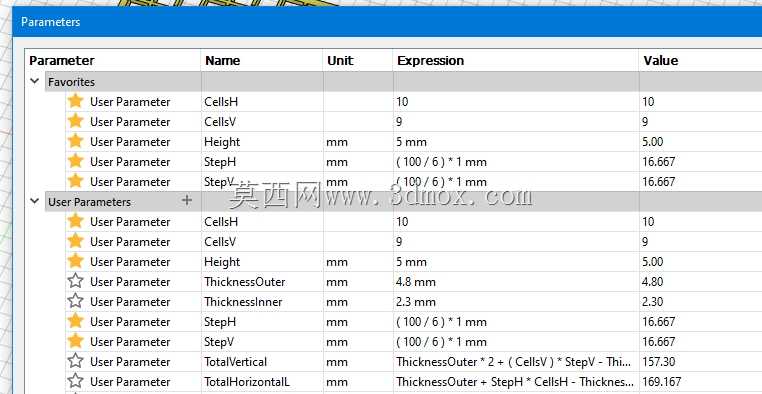This screenshot has height=394, width=762.
Task: Collapse the User Parameters group chevron
Action: (x=35, y=201)
